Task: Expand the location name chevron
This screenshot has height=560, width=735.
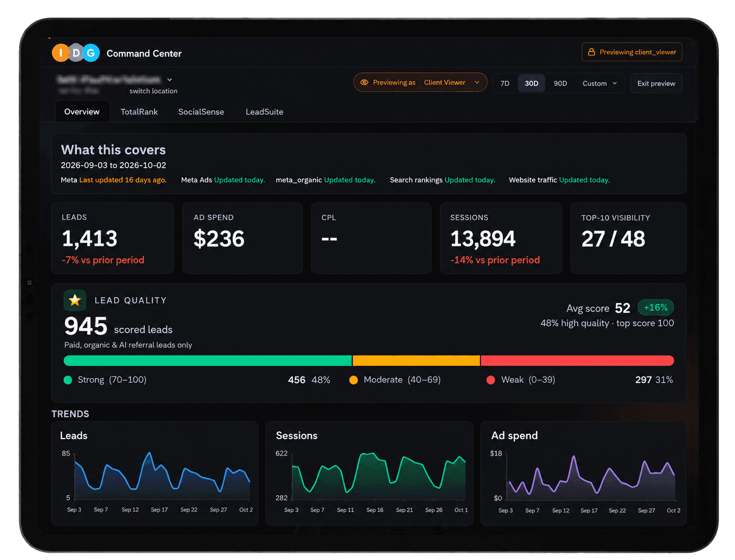Action: tap(170, 80)
